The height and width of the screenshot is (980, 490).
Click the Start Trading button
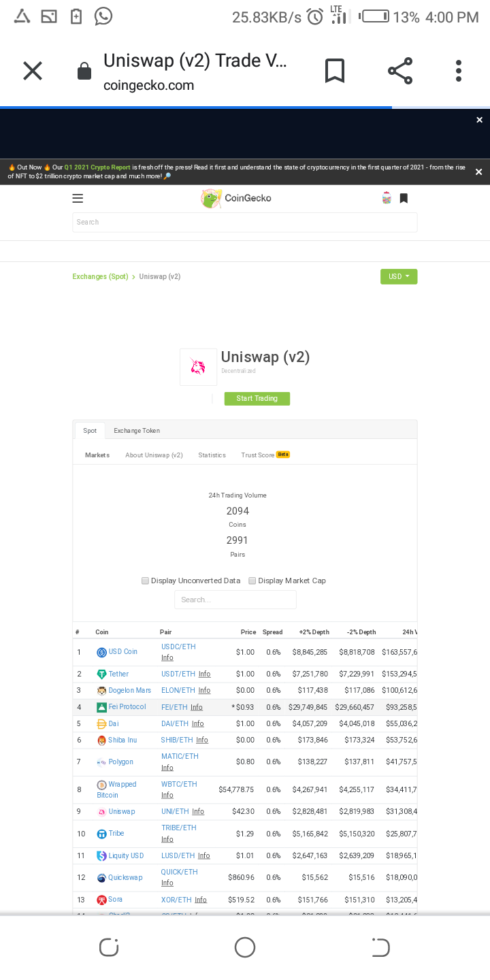pos(257,399)
